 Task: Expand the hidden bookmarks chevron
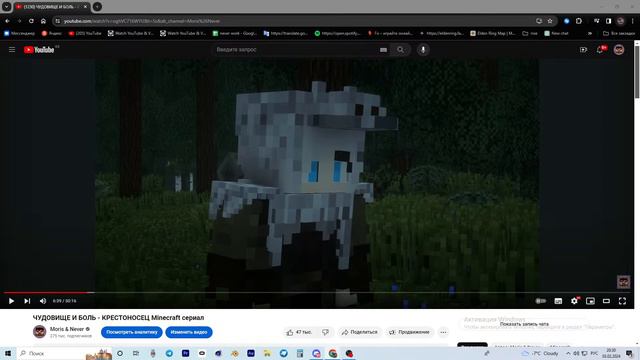590,33
